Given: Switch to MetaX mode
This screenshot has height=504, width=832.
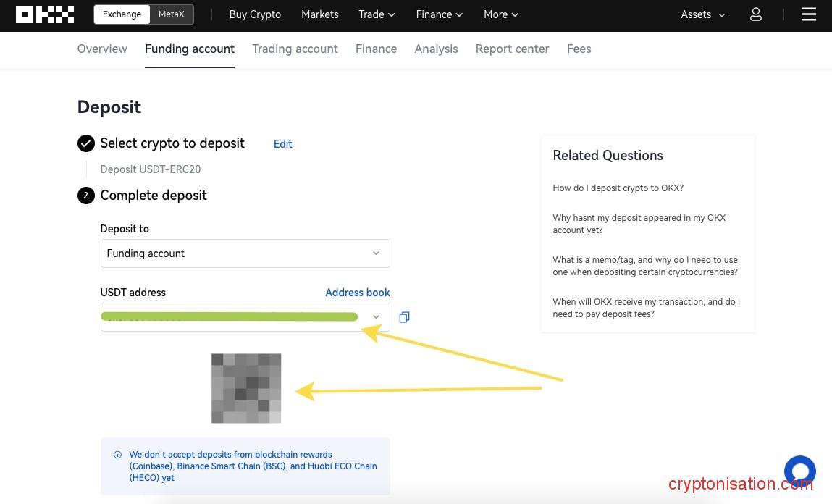Looking at the screenshot, I should [x=172, y=14].
